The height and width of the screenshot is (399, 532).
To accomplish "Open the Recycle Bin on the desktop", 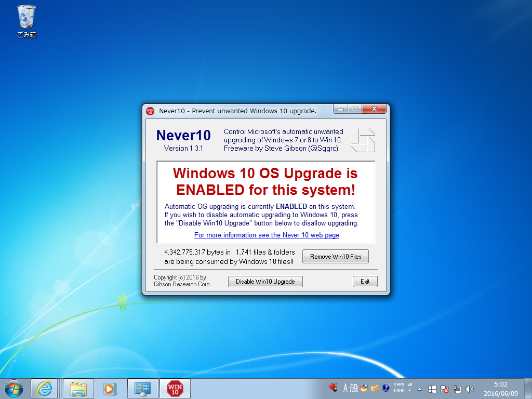I will [25, 17].
